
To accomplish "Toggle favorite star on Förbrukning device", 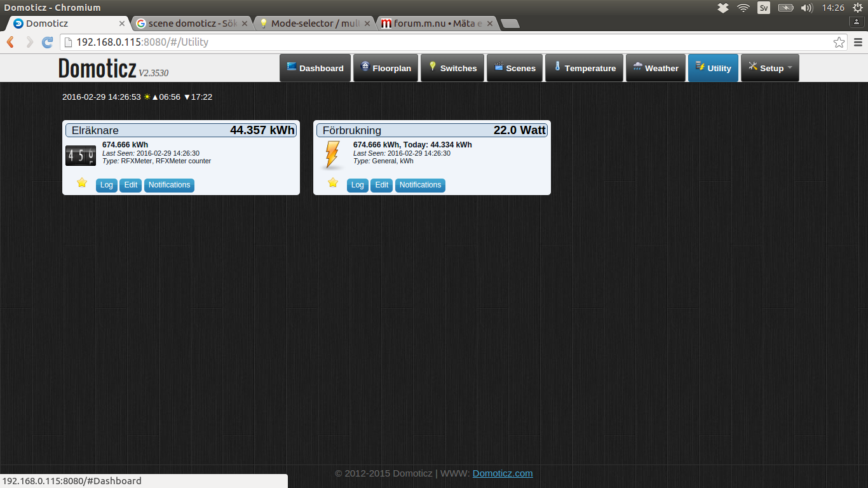I will click(332, 183).
